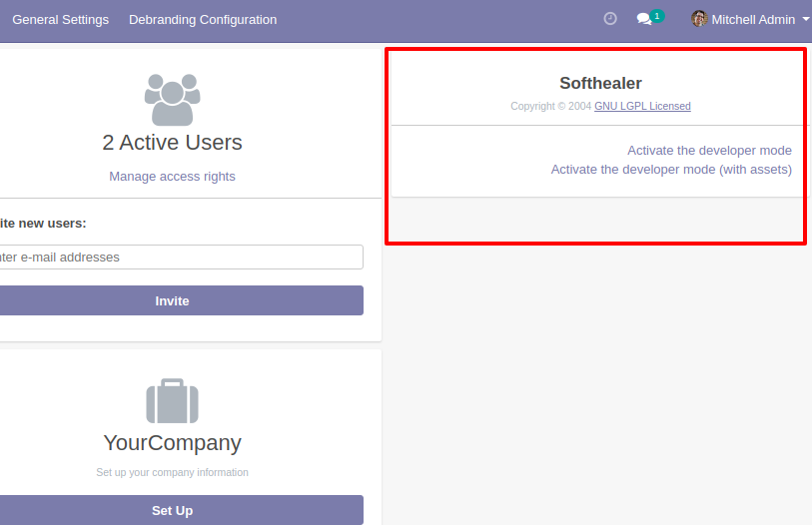The height and width of the screenshot is (525, 812).
Task: Click the YourCompany name heading
Action: 173,443
